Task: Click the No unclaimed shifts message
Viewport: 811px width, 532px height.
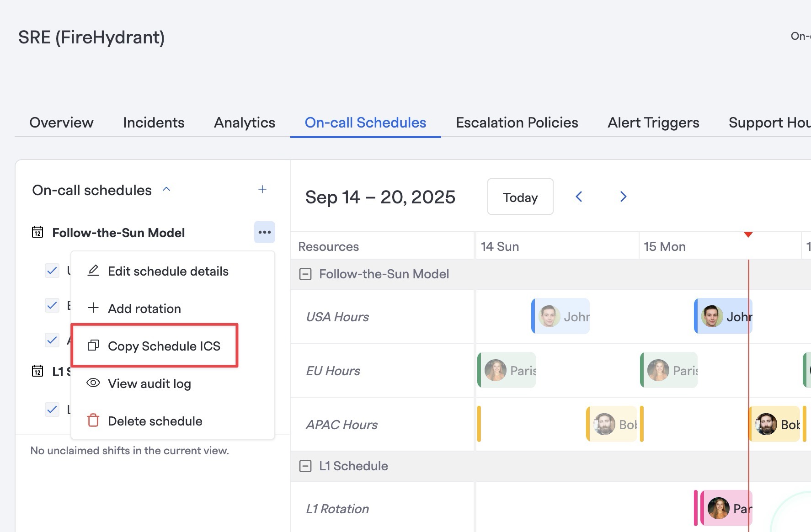Action: (x=129, y=451)
